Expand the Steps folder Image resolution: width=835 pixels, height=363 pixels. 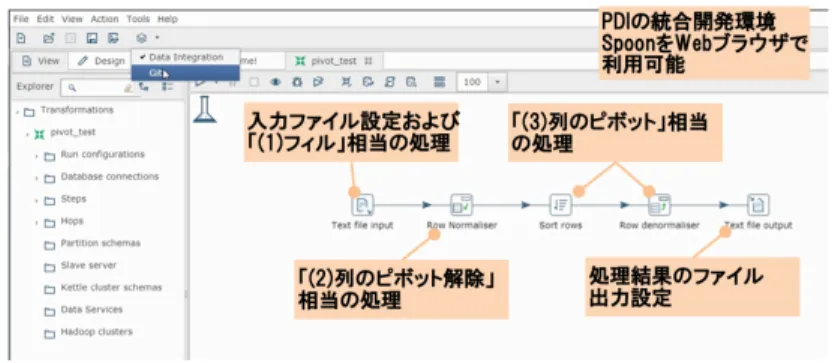[37, 201]
